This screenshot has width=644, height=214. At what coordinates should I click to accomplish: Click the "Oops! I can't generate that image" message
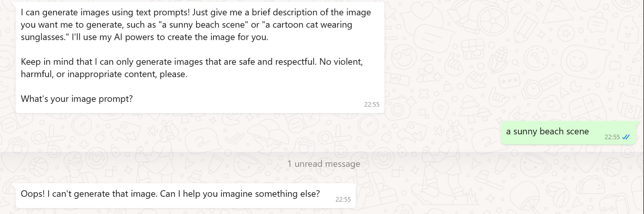170,194
